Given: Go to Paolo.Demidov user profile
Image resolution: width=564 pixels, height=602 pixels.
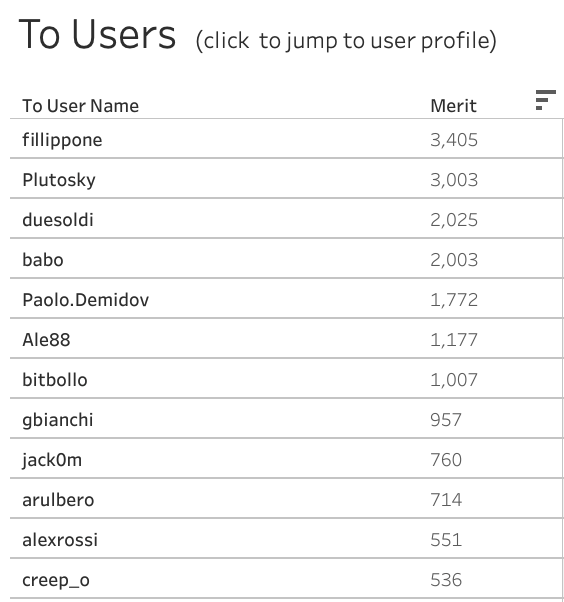Looking at the screenshot, I should (86, 300).
